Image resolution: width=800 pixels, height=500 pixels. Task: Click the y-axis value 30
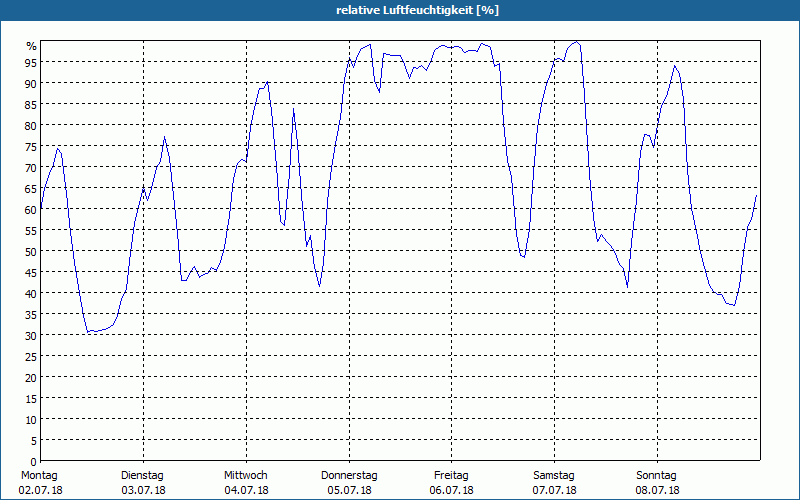31,336
